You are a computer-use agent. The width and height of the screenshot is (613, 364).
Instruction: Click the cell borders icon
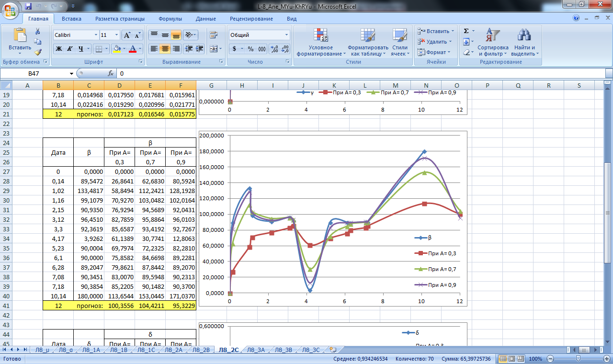pyautogui.click(x=98, y=48)
